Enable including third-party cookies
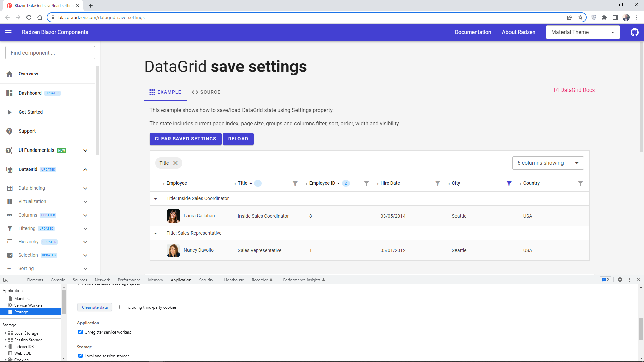This screenshot has height=362, width=644. pyautogui.click(x=121, y=307)
